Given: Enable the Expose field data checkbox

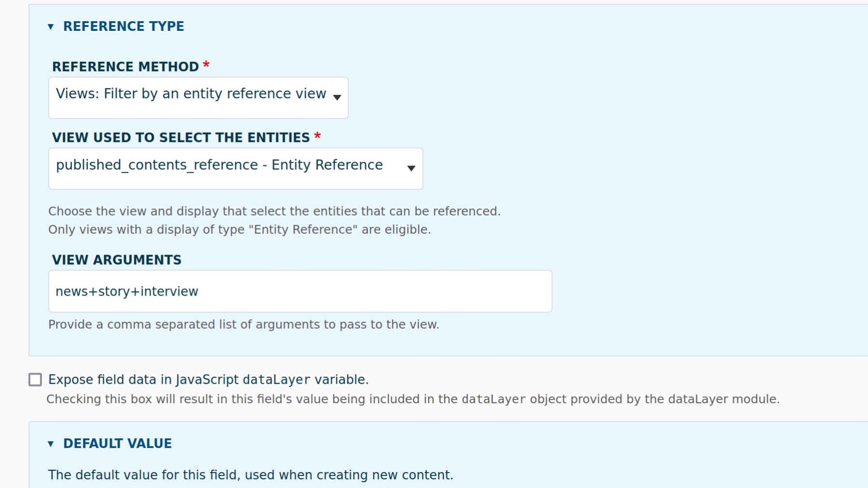Looking at the screenshot, I should (x=35, y=380).
